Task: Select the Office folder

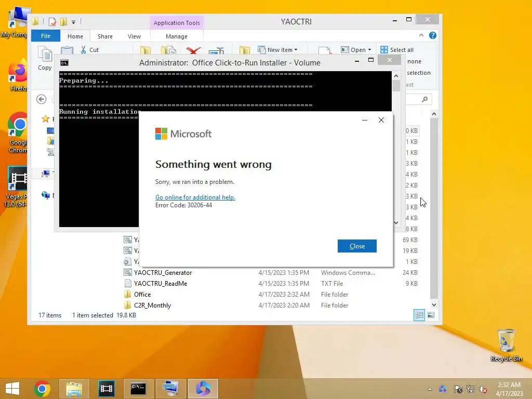Action: (142, 294)
